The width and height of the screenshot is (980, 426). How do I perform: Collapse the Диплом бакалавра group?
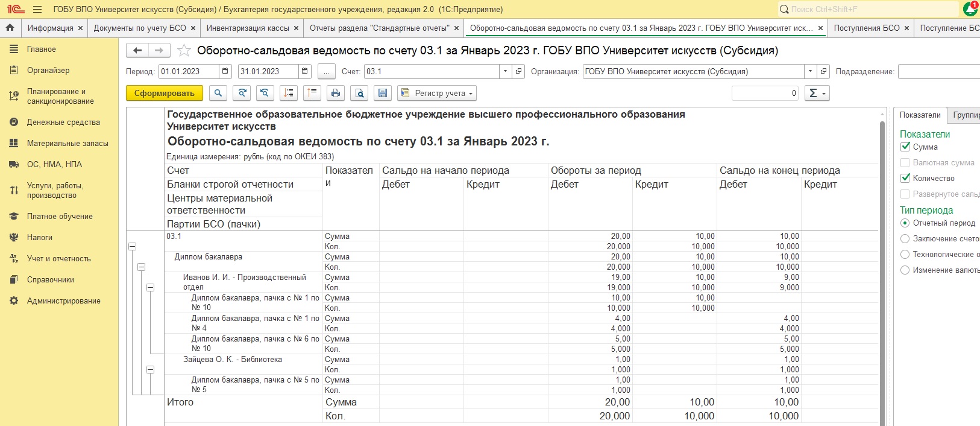click(141, 267)
